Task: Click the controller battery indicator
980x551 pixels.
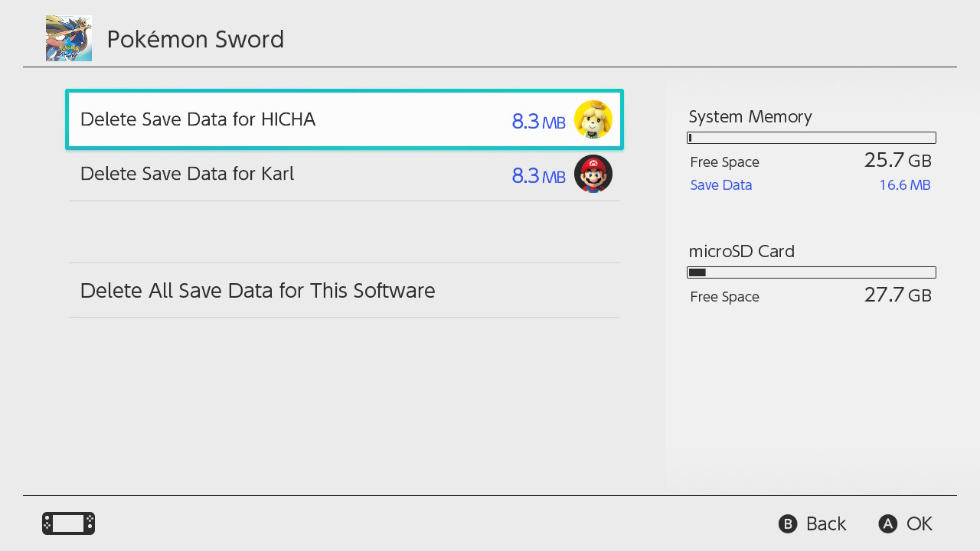Action: pyautogui.click(x=68, y=523)
